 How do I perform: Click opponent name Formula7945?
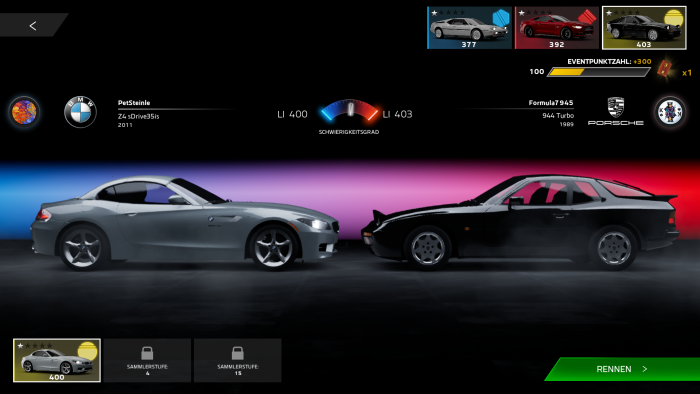coord(551,103)
